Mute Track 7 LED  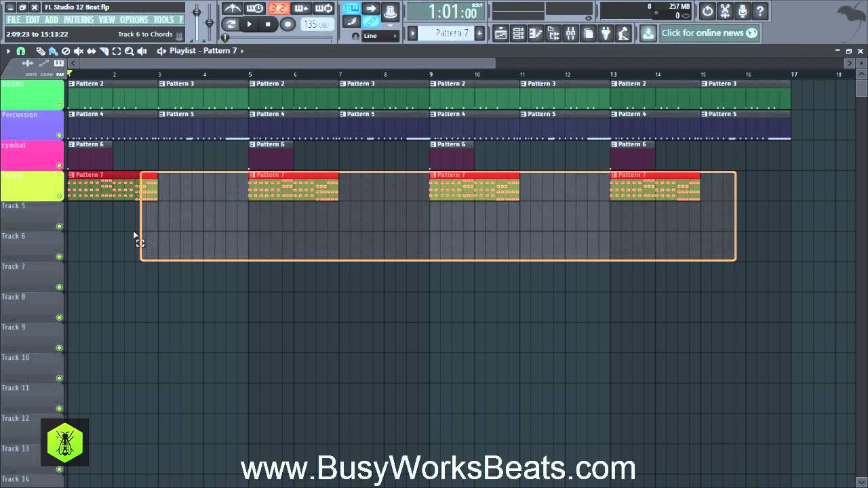click(x=60, y=287)
